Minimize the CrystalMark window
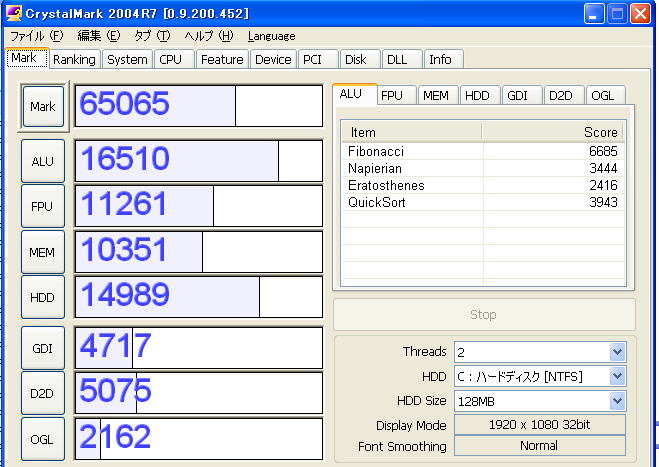Screen dimensions: 659x467 (x=594, y=14)
